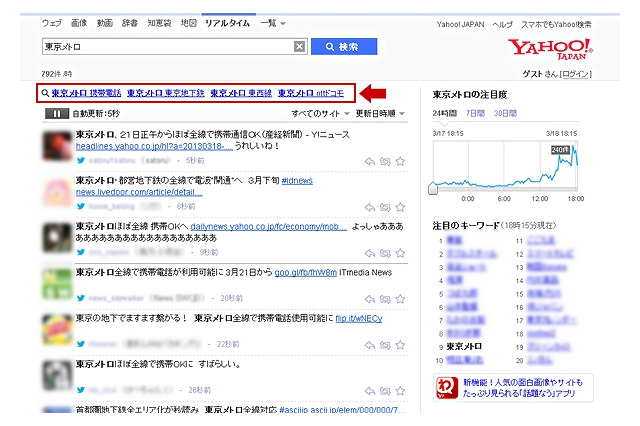The height and width of the screenshot is (426, 640).
Task: Click the 東京メトロ nttドコモ related search link
Action: [x=311, y=93]
